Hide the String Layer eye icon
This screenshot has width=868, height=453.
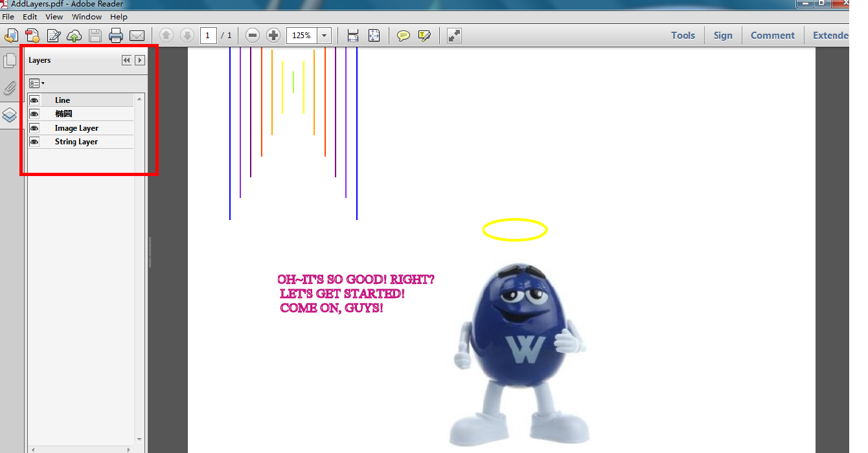coord(34,142)
